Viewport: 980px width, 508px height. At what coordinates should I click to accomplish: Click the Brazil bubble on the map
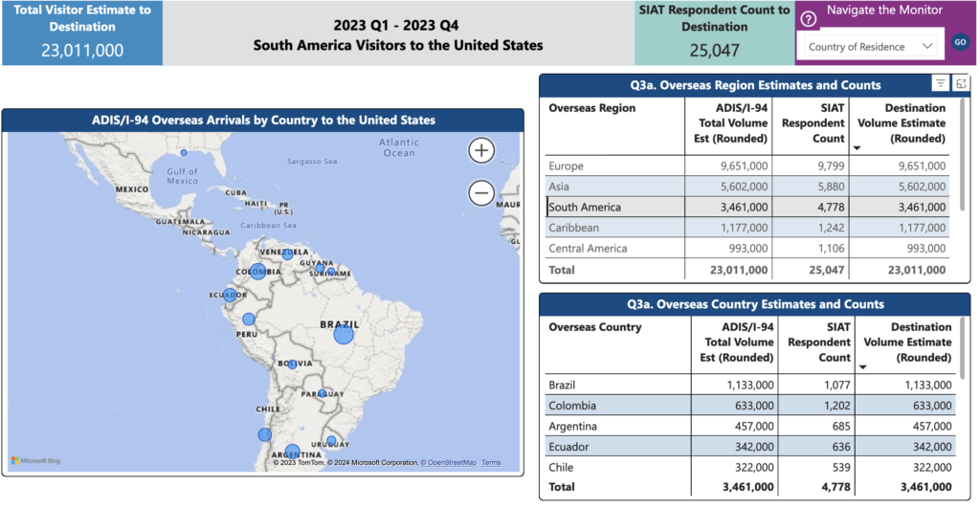coord(344,334)
